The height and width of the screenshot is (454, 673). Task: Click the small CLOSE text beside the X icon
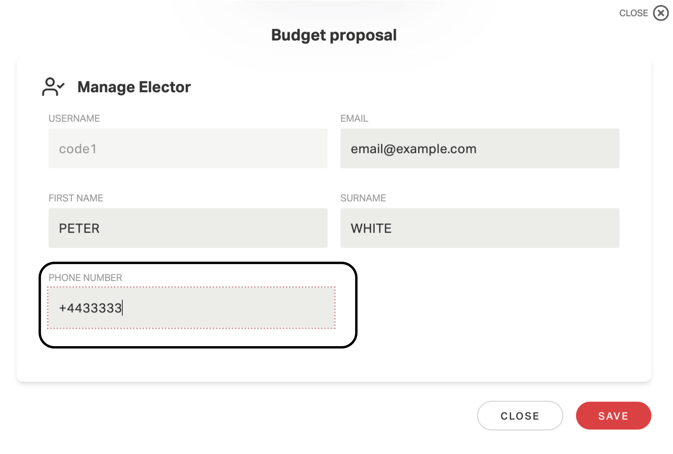(634, 13)
